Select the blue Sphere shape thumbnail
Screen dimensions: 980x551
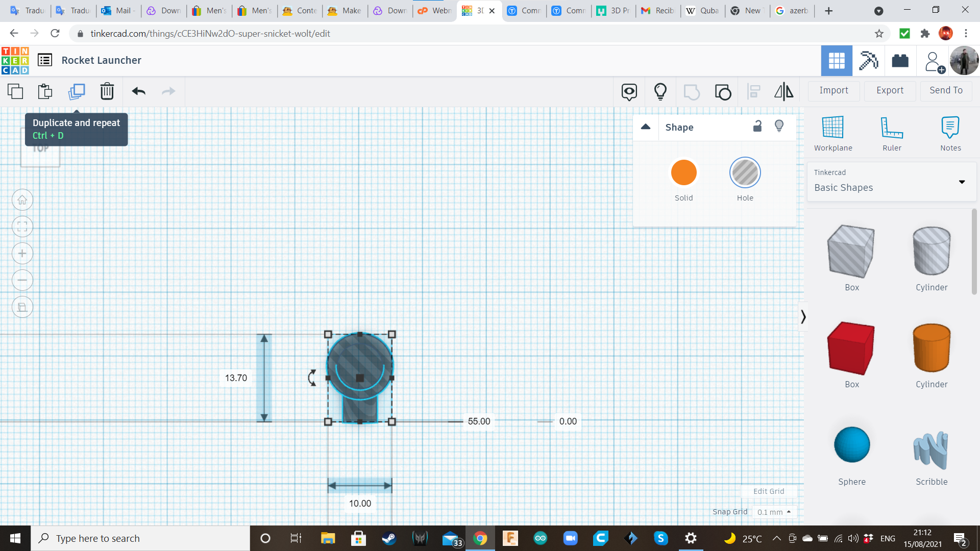[x=851, y=445]
